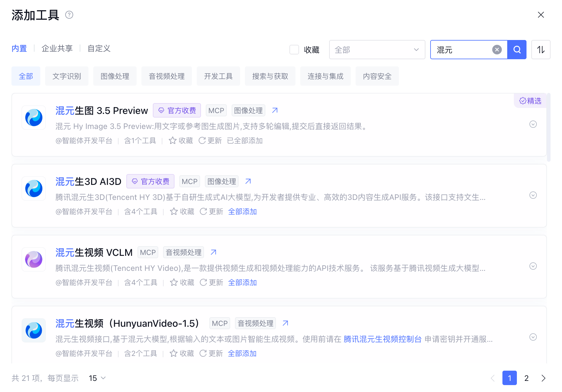The height and width of the screenshot is (392, 562).
Task: Expand the HunyuanVideo-1.5 card
Action: [533, 337]
